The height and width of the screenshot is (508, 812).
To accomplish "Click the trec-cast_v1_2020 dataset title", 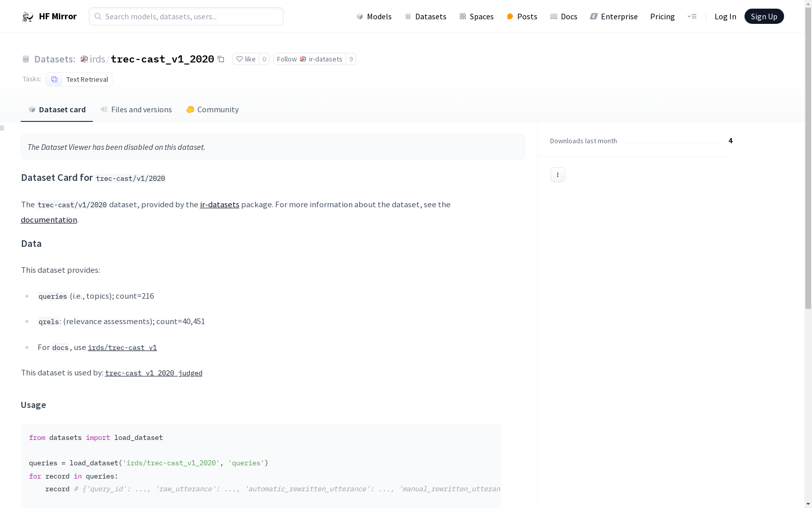I will 162,59.
